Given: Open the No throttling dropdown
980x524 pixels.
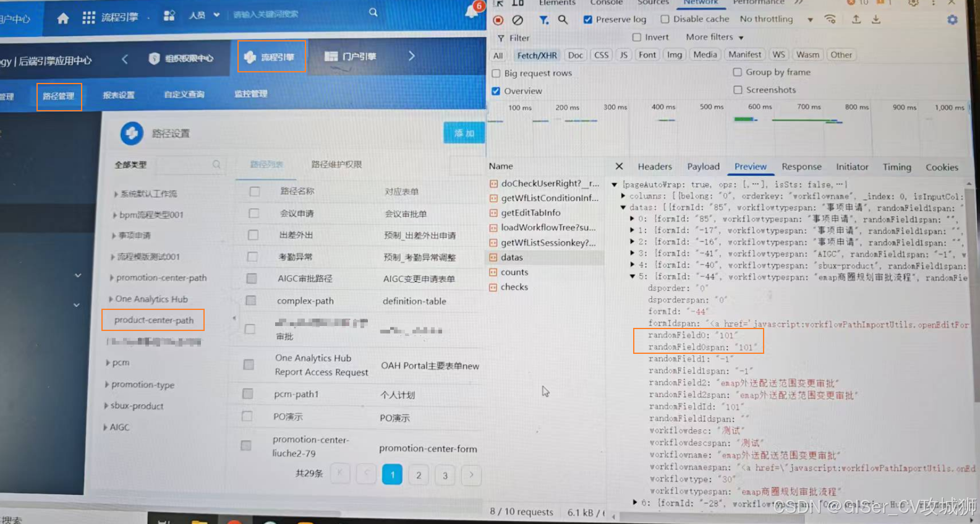Looking at the screenshot, I should (x=776, y=19).
